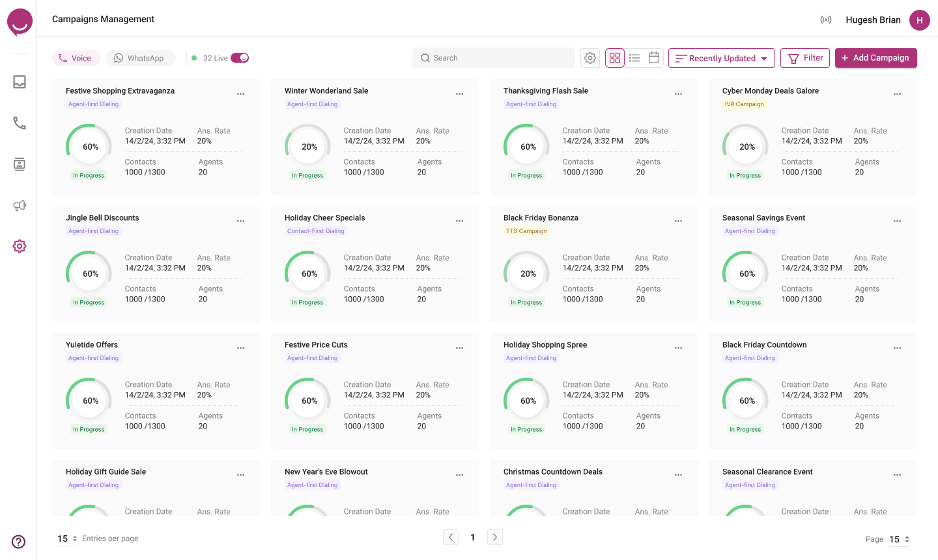Click the Black Friday Countdown title
The image size is (938, 560).
764,345
